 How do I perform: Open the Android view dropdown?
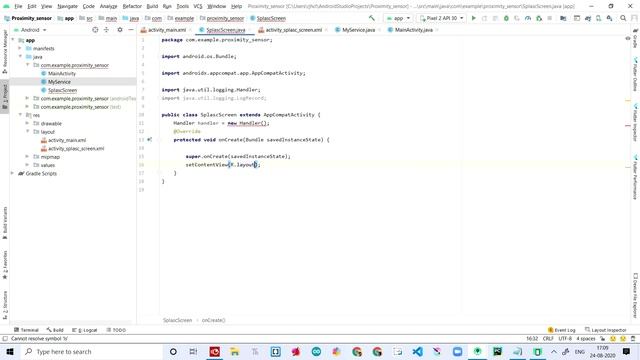pyautogui.click(x=31, y=30)
